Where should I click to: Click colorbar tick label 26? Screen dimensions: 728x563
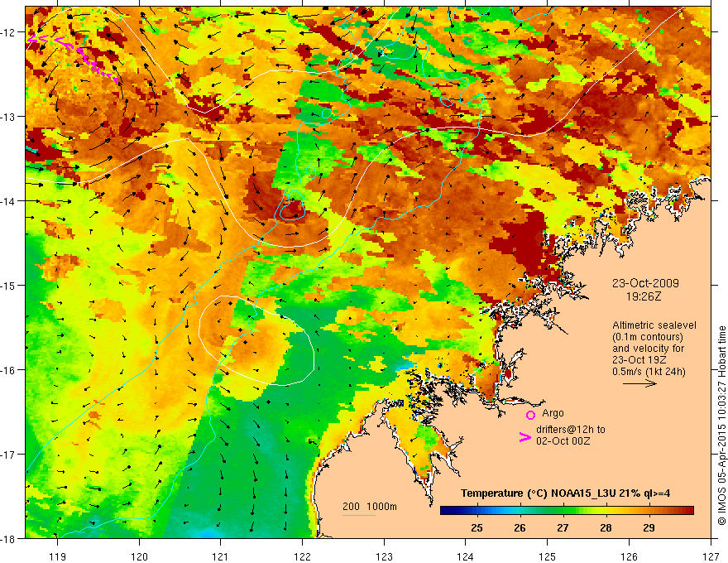click(520, 527)
